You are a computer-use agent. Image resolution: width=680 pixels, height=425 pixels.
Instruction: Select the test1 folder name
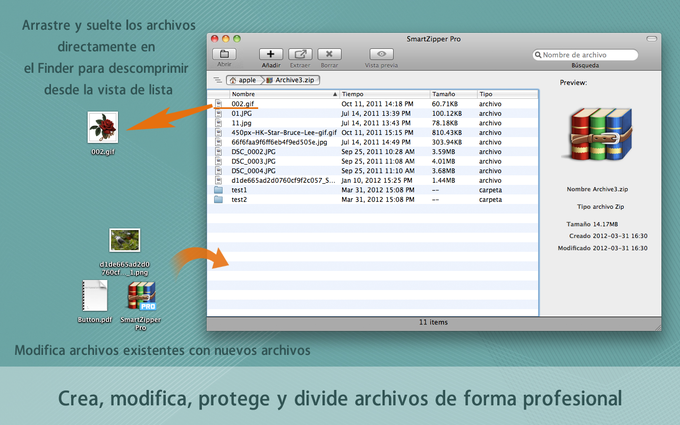coord(239,190)
